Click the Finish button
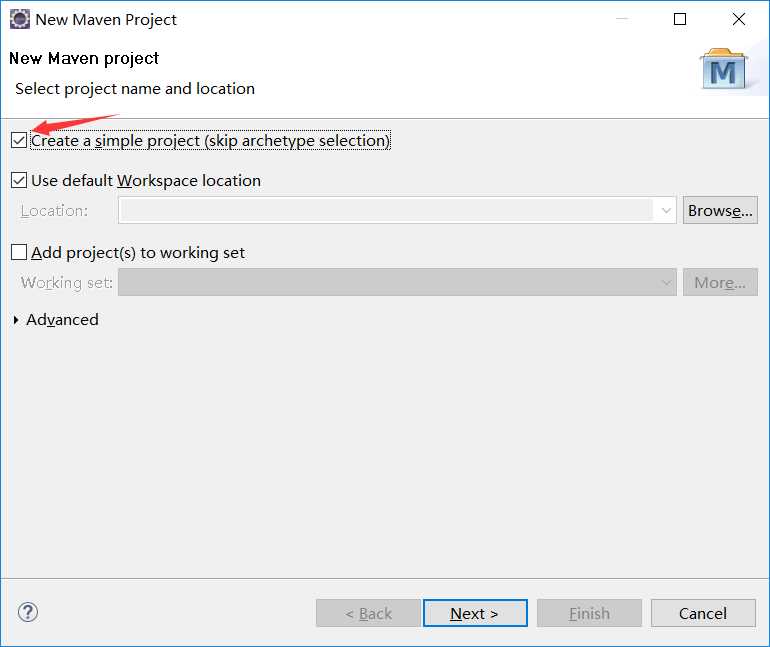The height and width of the screenshot is (647, 770). pos(589,613)
